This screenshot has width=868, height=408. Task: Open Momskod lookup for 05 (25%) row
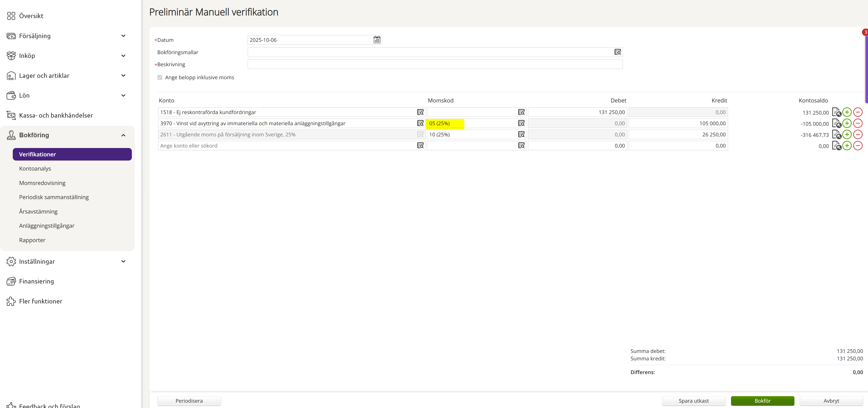coord(521,123)
